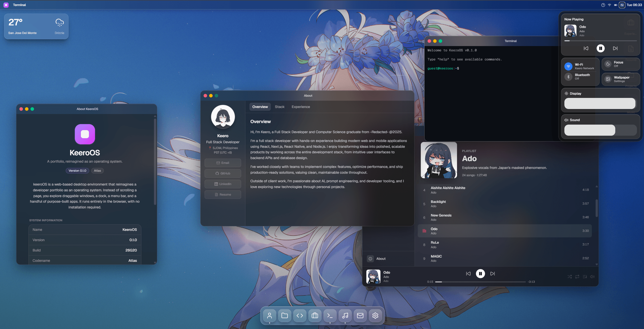This screenshot has height=329, width=644.
Task: Skip to previous track in Now Playing
Action: click(x=586, y=48)
